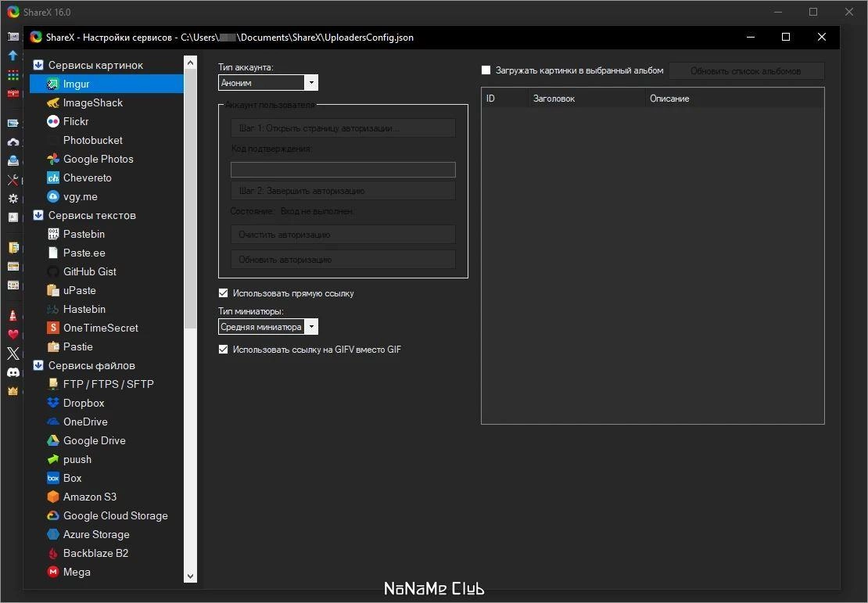This screenshot has width=868, height=603.
Task: Collapse the 'Сервисы файлов' group
Action: [38, 365]
